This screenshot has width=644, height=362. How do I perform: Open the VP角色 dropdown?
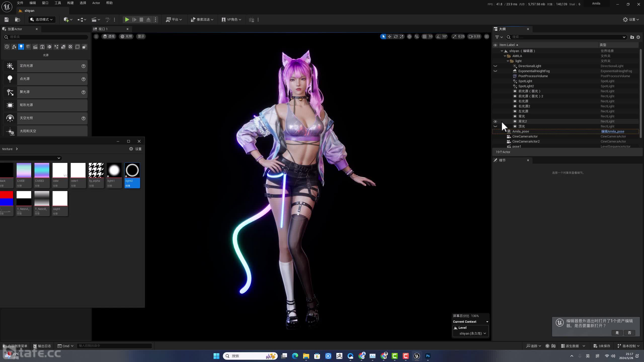pyautogui.click(x=231, y=20)
